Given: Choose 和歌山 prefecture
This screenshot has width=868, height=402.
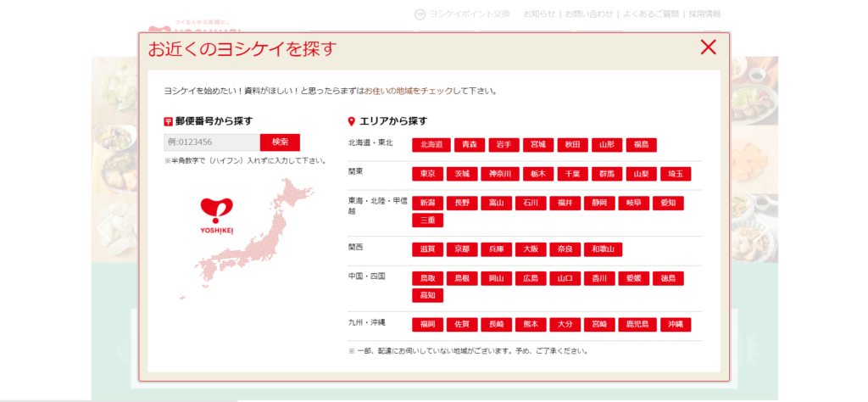Looking at the screenshot, I should click(x=603, y=249).
